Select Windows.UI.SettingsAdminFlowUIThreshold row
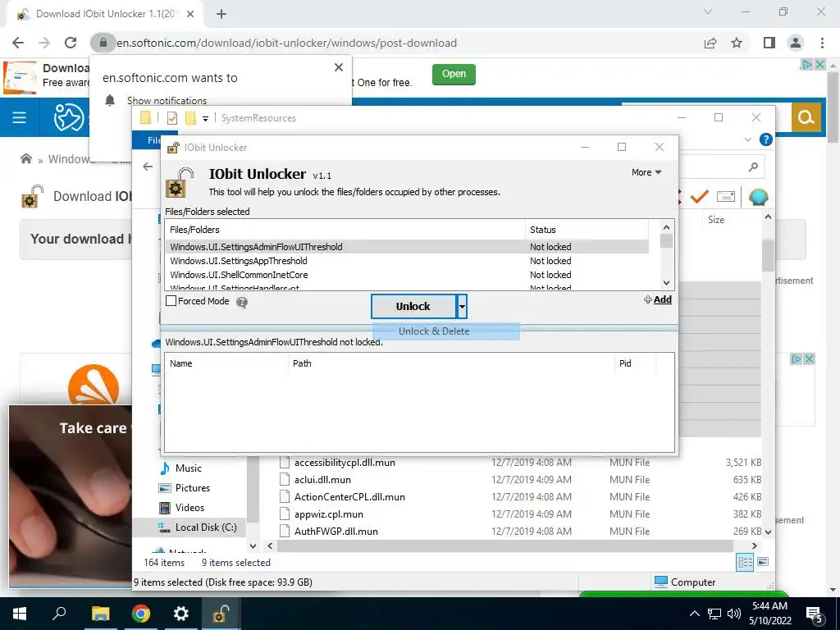This screenshot has height=630, width=840. (406, 247)
